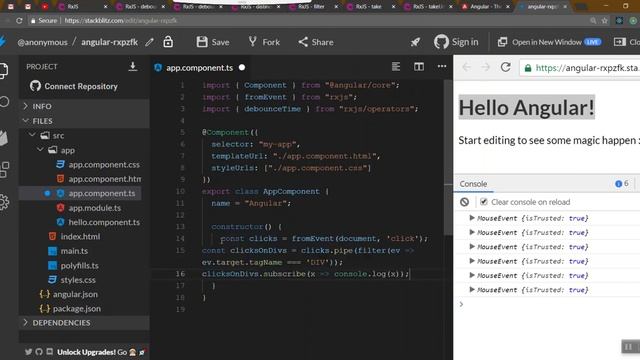640x360 pixels.
Task: Open app.module.ts file
Action: [89, 208]
